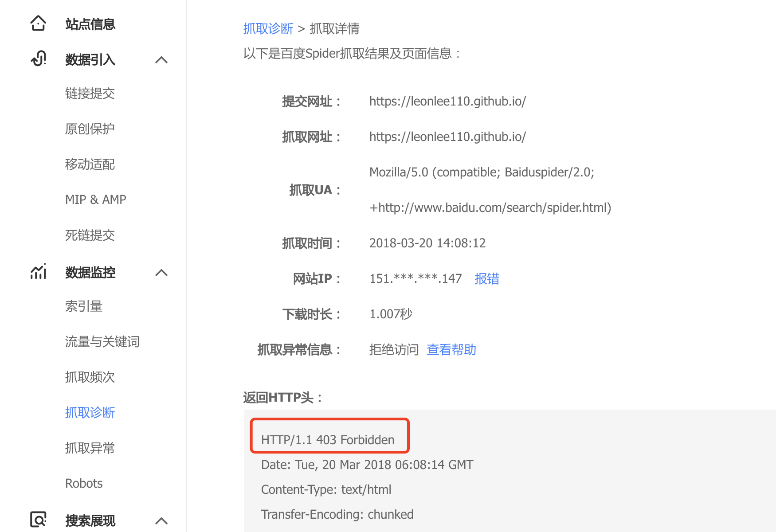
Task: Select the 搜索展现 menu heading
Action: click(x=90, y=520)
